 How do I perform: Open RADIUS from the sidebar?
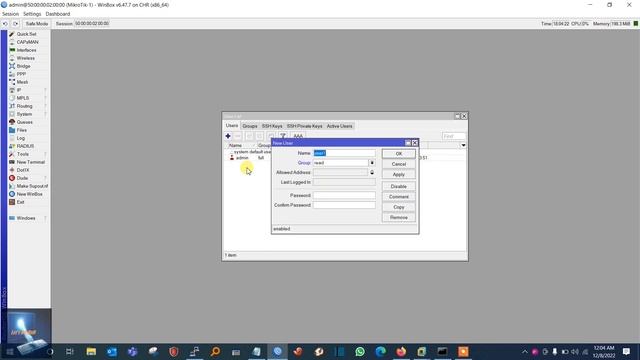(x=25, y=146)
